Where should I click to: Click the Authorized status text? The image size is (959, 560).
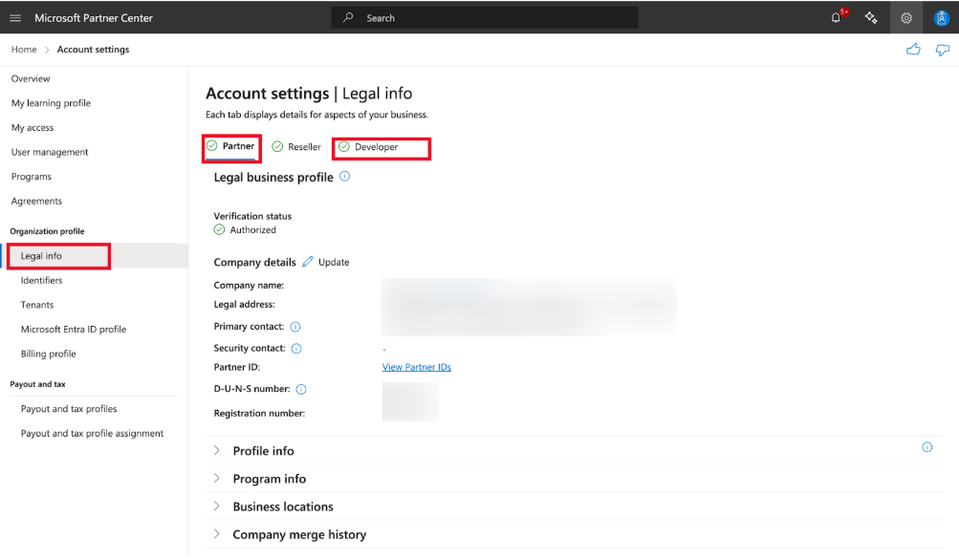coord(252,230)
